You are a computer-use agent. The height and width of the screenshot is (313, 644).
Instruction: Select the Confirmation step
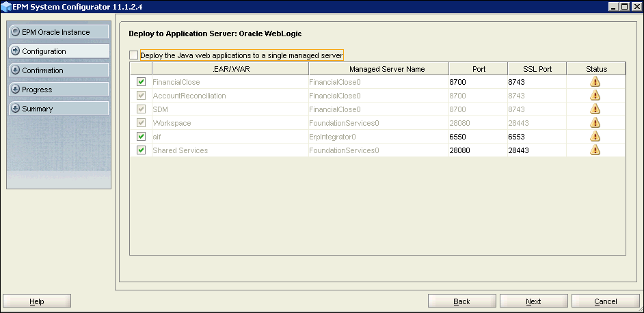(x=59, y=70)
